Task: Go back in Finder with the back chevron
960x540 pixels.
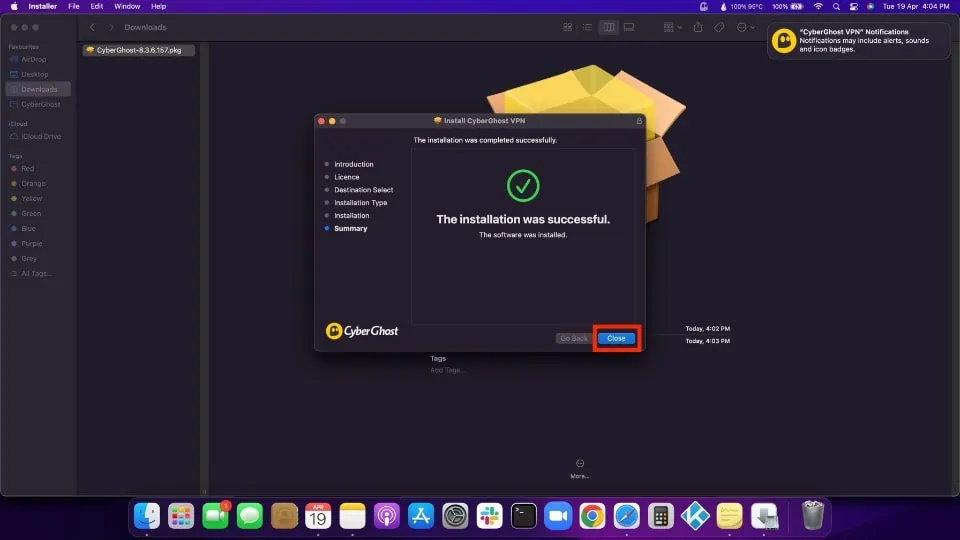Action: [x=92, y=28]
